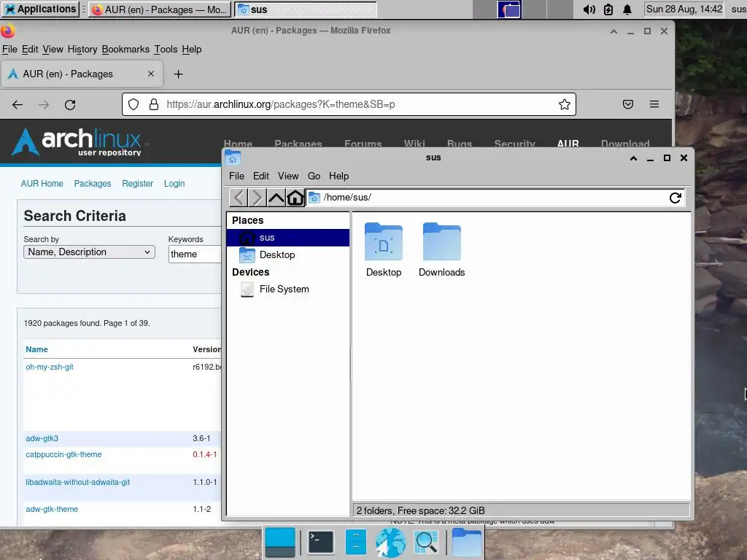Click Firefox back arrow button
747x560 pixels.
[x=18, y=104]
